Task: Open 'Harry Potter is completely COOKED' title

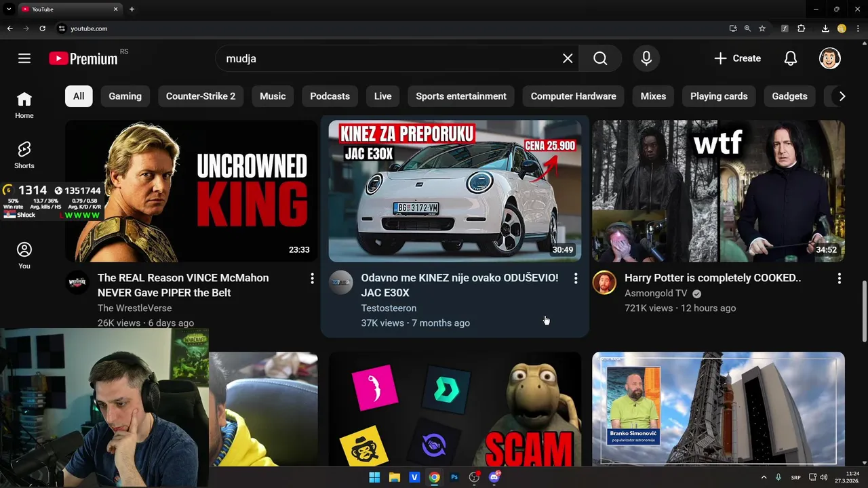Action: pos(713,278)
